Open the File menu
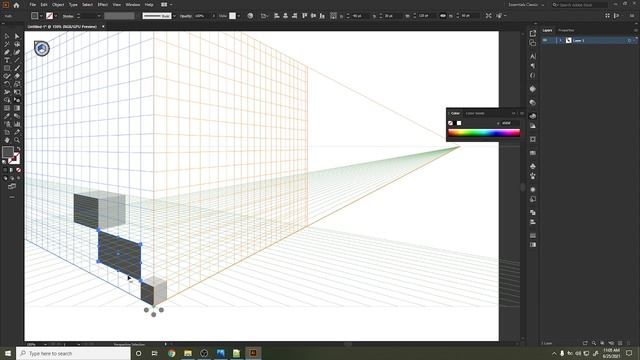 coord(33,5)
